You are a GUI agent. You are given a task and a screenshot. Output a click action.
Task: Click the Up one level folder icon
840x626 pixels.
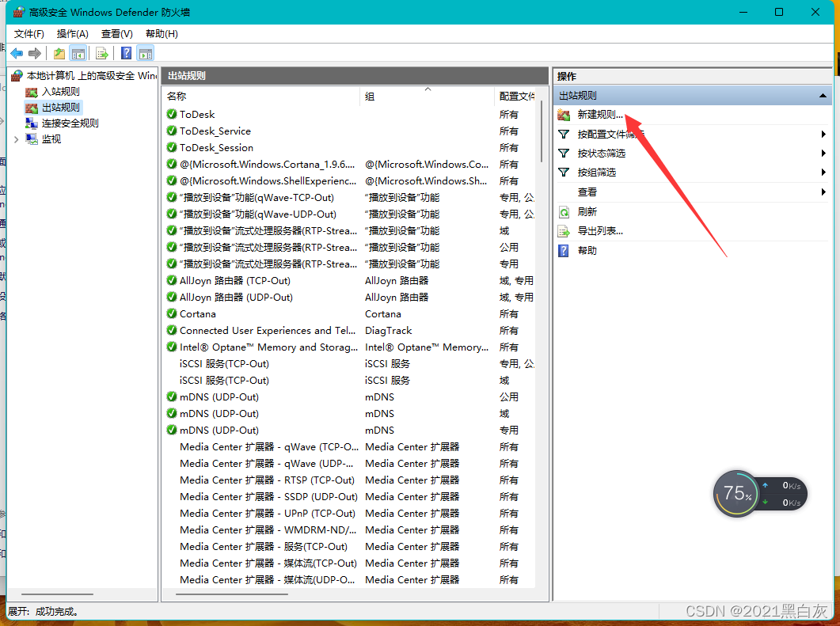(59, 54)
